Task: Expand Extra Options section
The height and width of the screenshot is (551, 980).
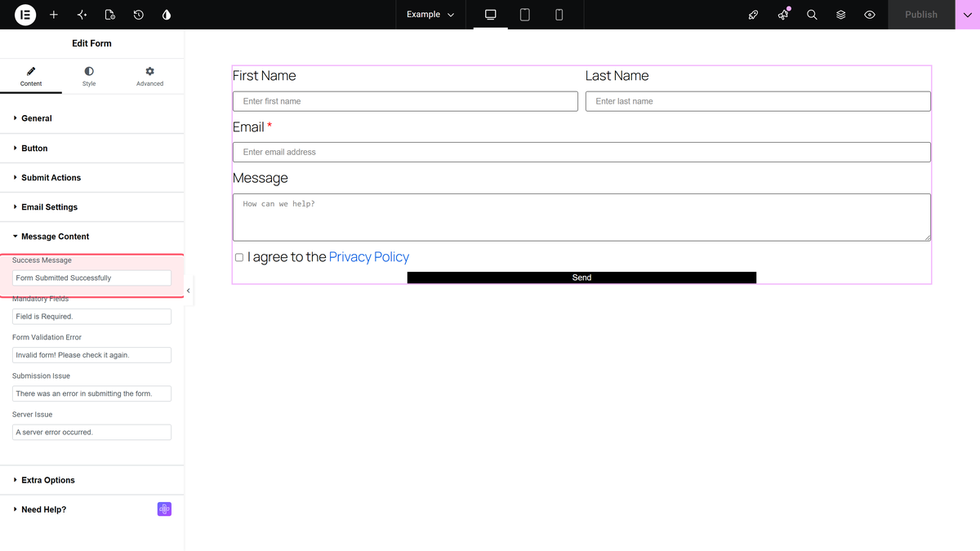Action: (x=92, y=480)
